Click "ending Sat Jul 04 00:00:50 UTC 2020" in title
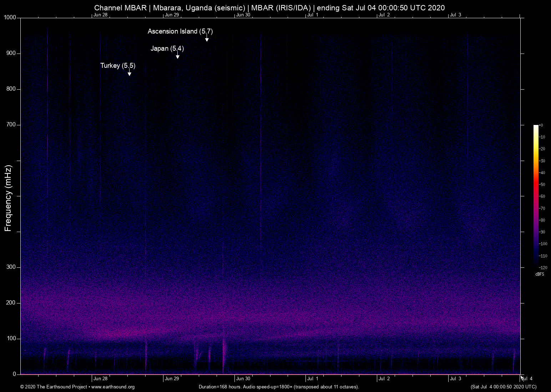This screenshot has height=392, width=551. [381, 8]
